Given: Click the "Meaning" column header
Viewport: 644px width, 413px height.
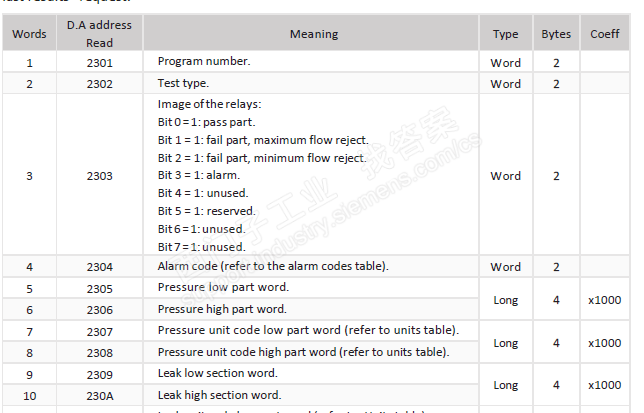Looking at the screenshot, I should 313,34.
